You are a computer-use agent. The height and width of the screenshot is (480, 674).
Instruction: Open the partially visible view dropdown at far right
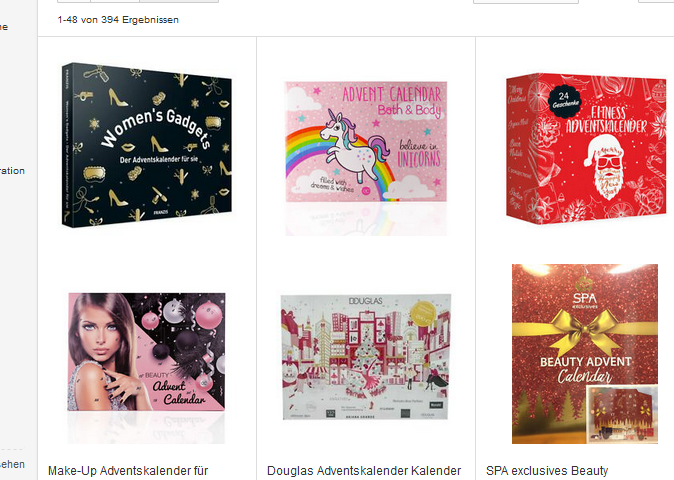click(x=656, y=1)
